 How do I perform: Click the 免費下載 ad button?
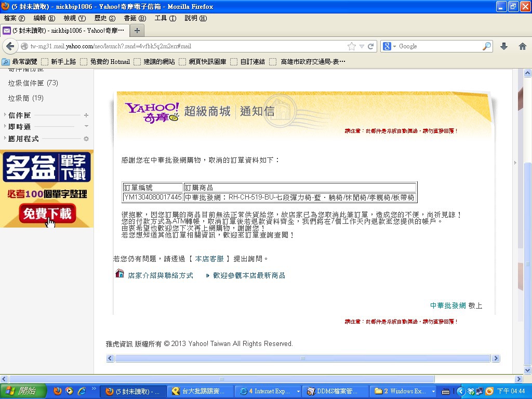[47, 214]
